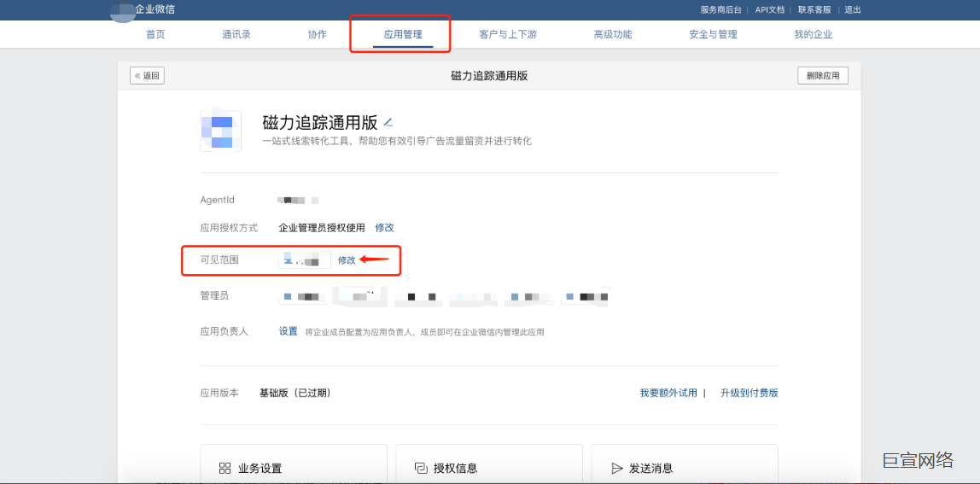Go to the 协作 tab
This screenshot has width=980, height=484.
[x=318, y=34]
